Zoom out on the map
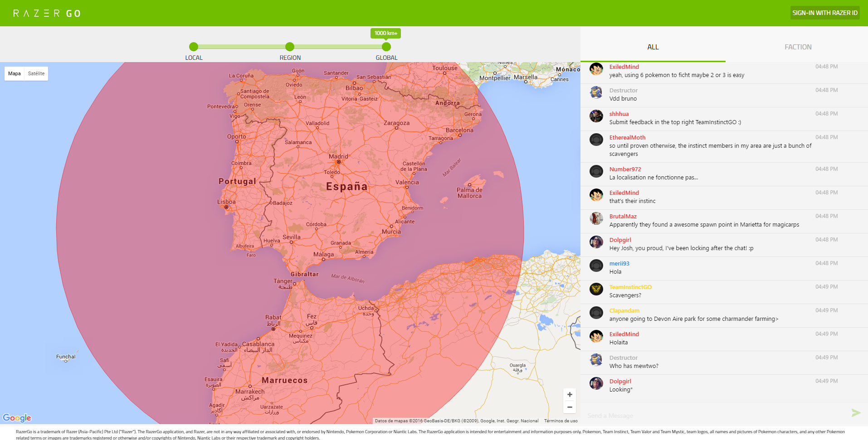 (x=570, y=407)
